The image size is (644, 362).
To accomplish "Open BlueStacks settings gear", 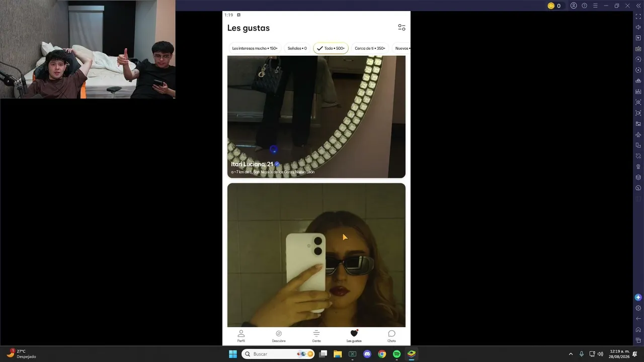I will [x=638, y=308].
